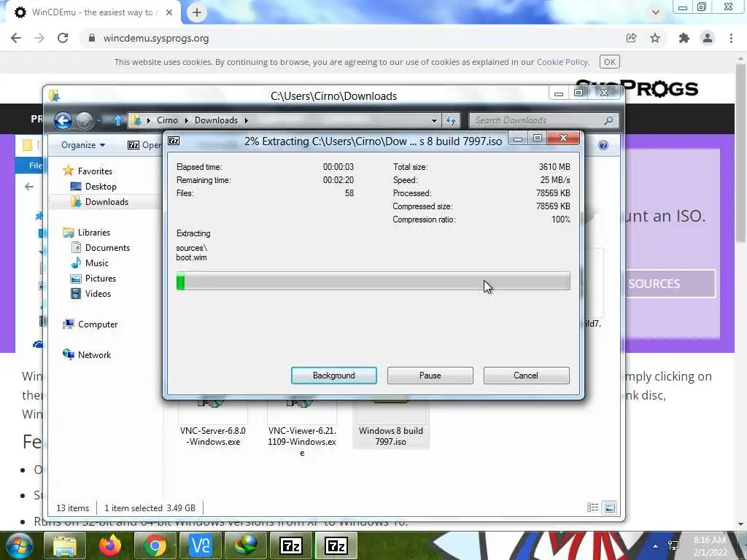The image size is (747, 560).
Task: Open Internet Download Manager taskbar icon
Action: pos(245,545)
